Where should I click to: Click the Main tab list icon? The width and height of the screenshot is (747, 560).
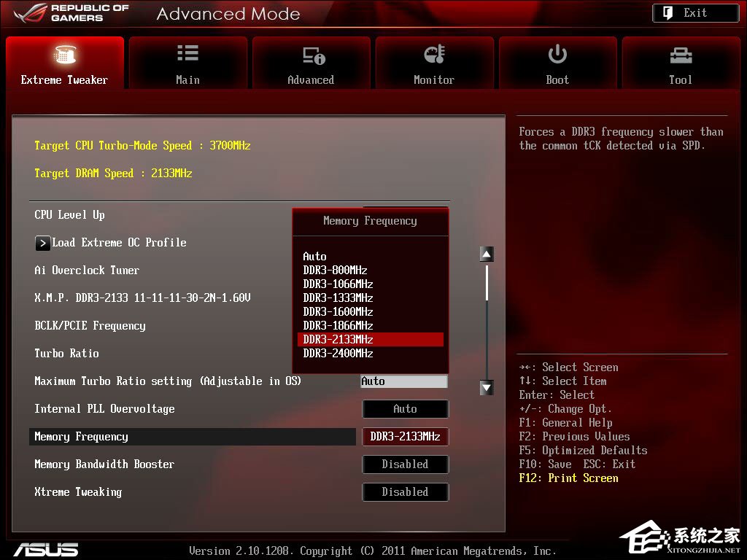187,54
